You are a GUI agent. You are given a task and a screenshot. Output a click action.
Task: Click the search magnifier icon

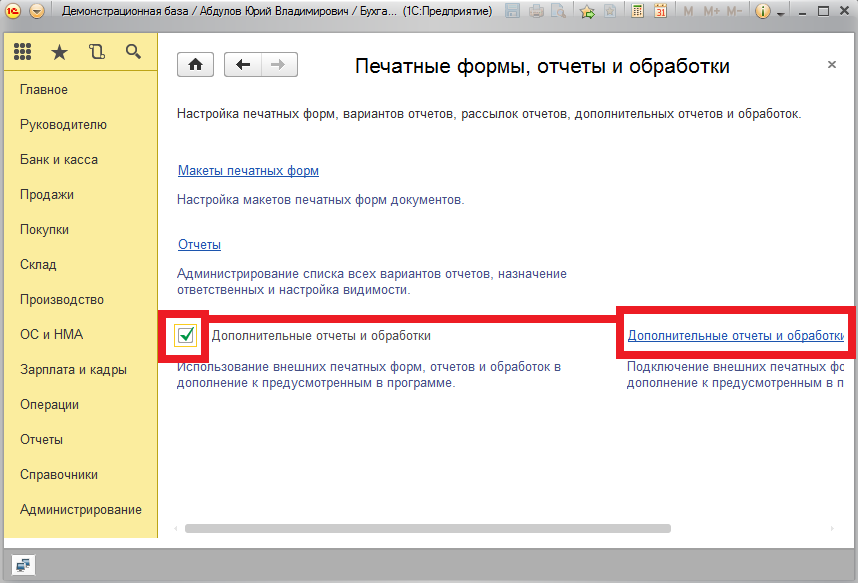133,52
